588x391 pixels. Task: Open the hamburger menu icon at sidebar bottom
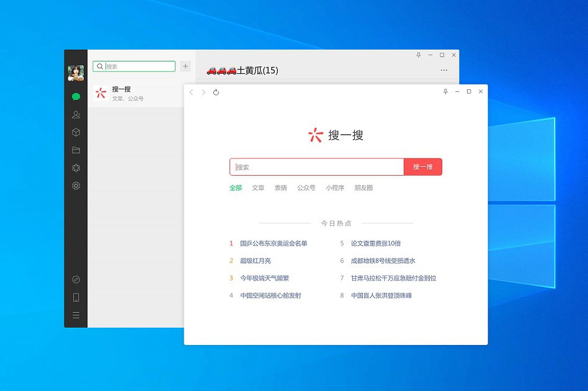76,315
